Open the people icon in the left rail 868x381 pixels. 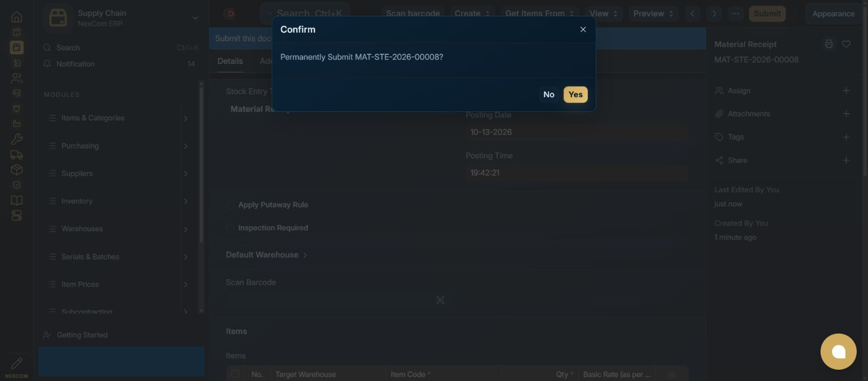[16, 78]
